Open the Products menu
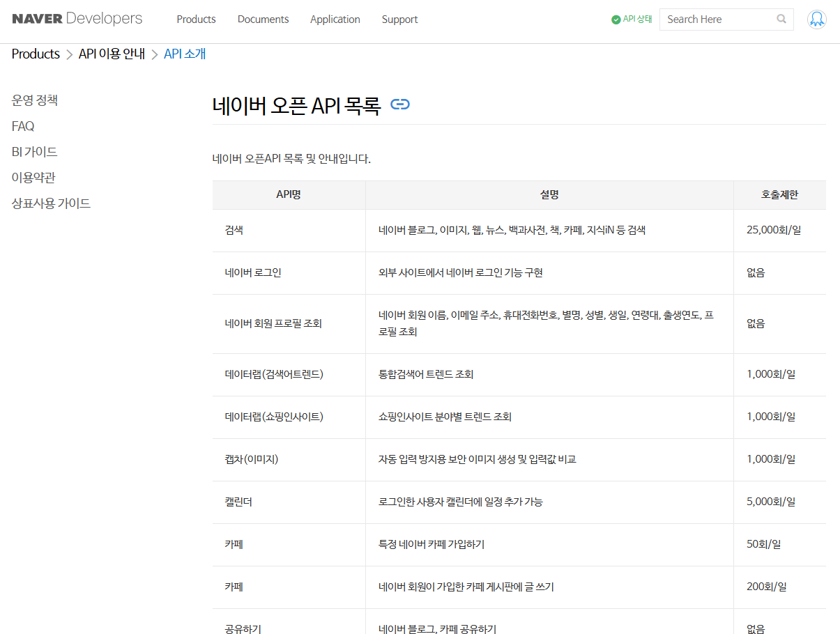Screen dimensions: 840x634 pyautogui.click(x=196, y=20)
